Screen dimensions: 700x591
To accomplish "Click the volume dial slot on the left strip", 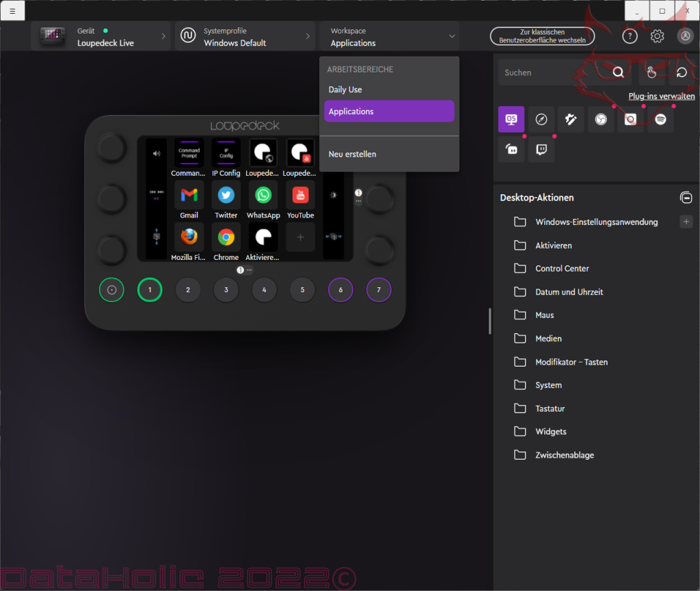I will pyautogui.click(x=157, y=153).
